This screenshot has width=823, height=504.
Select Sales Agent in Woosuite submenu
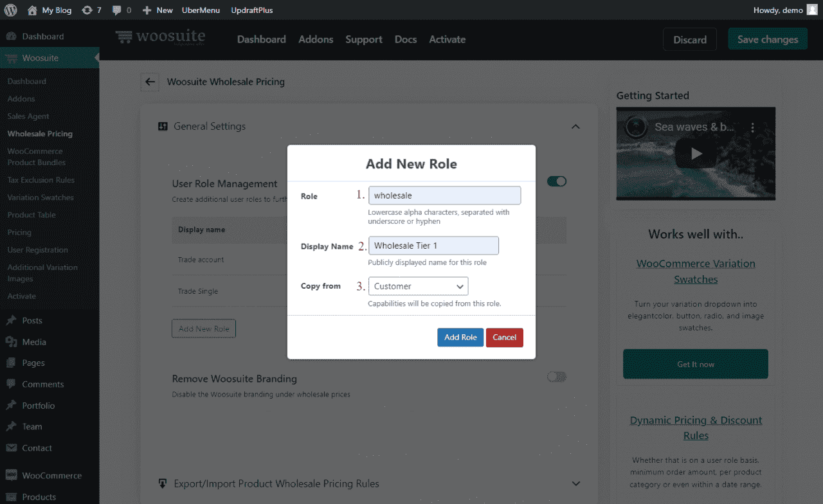[x=28, y=116]
